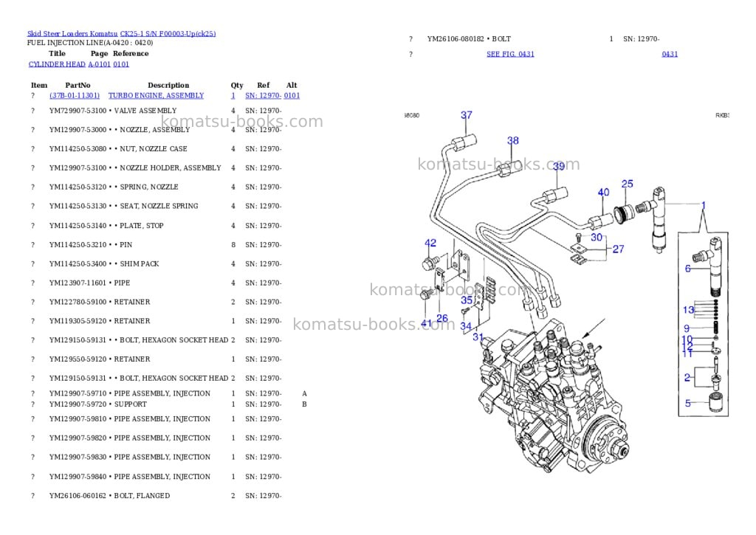Click SN: 12970- link in TURBO ENGINE row

click(x=264, y=95)
